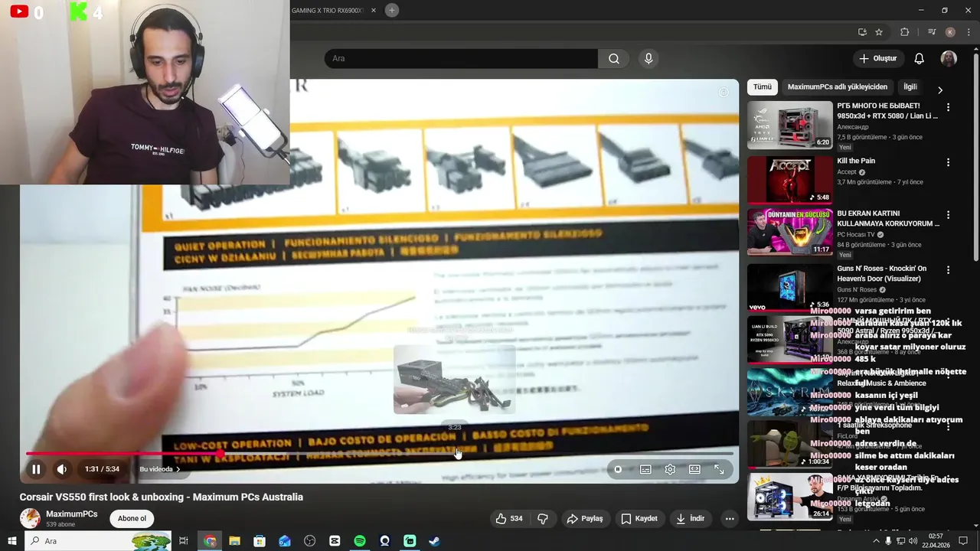This screenshot has width=980, height=551.
Task: Open CapCut from taskbar
Action: point(335,541)
